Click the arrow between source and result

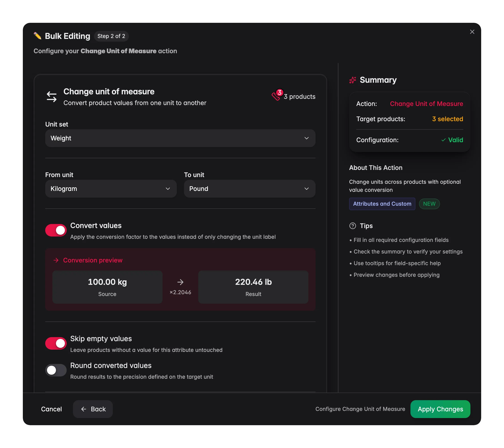coord(180,282)
